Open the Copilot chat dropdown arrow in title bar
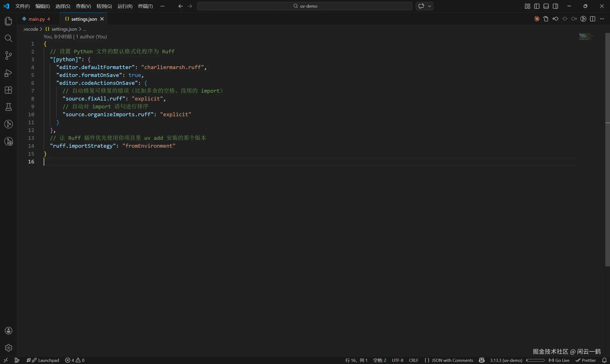610x364 pixels. click(429, 6)
